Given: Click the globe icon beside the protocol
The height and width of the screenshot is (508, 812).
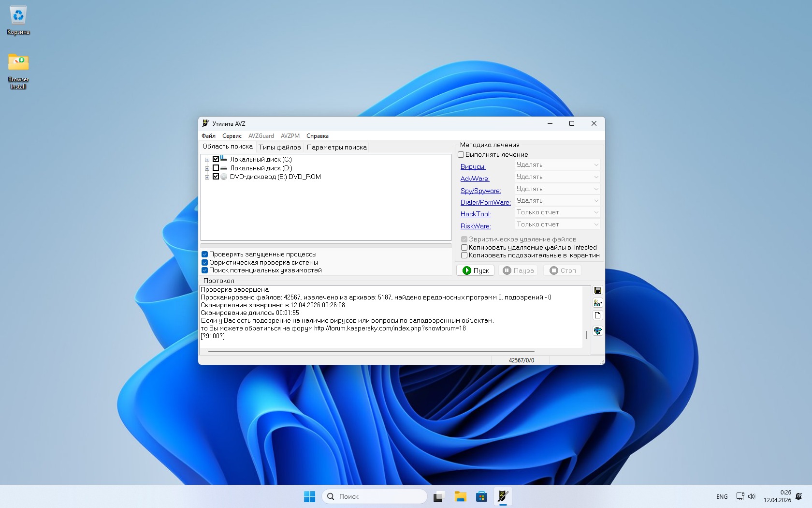Looking at the screenshot, I should coord(598,331).
